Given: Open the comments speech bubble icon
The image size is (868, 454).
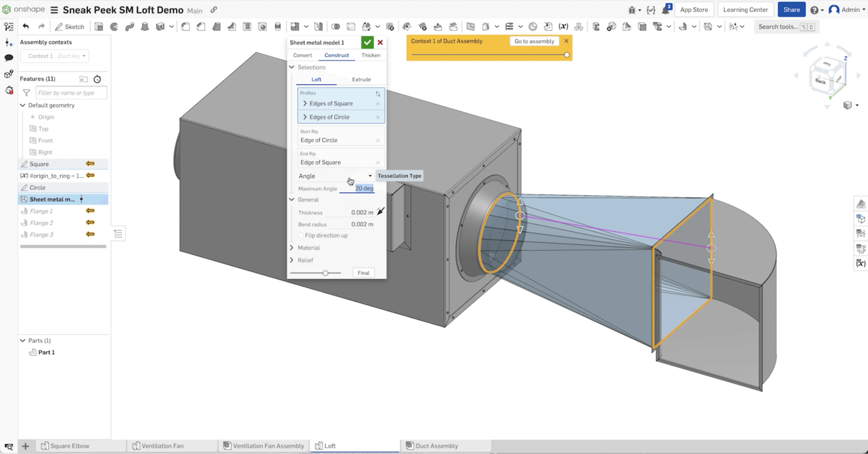Looking at the screenshot, I should click(9, 58).
